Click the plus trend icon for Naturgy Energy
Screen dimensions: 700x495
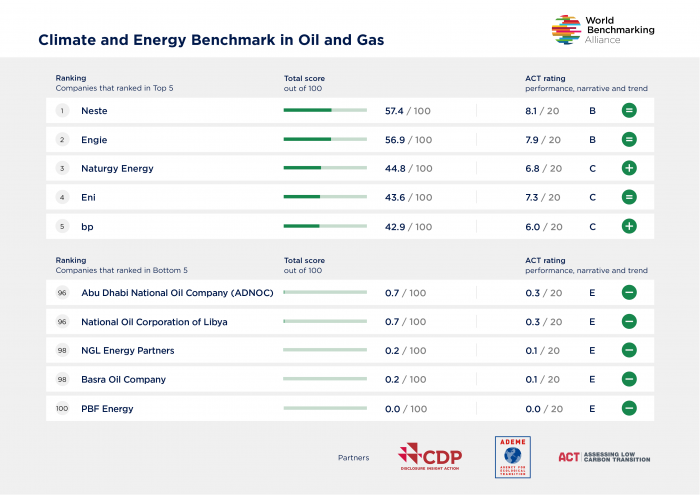(x=629, y=169)
